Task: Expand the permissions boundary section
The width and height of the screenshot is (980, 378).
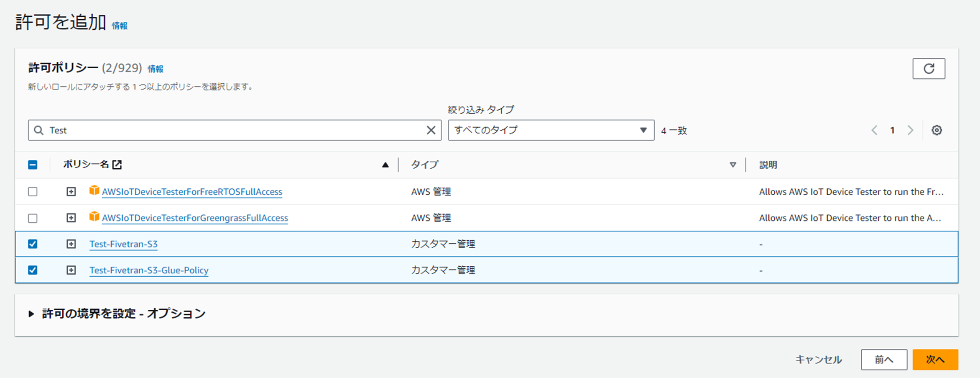Action: tap(31, 314)
